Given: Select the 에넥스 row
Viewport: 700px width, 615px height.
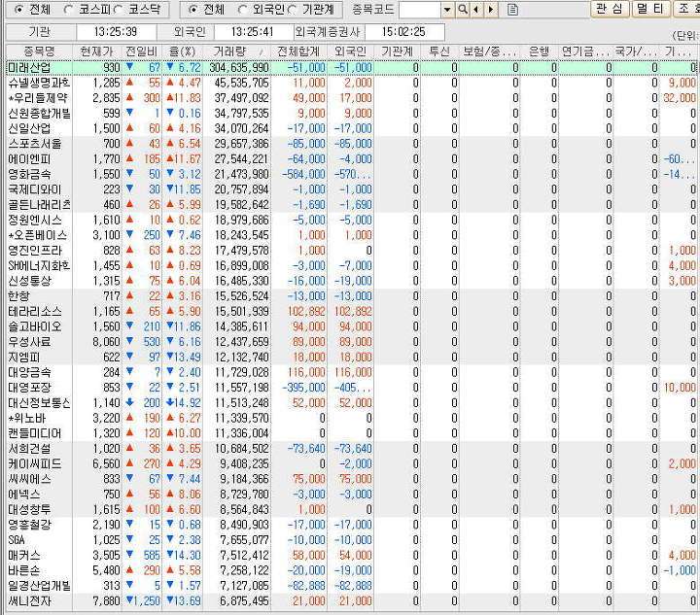Looking at the screenshot, I should [351, 495].
